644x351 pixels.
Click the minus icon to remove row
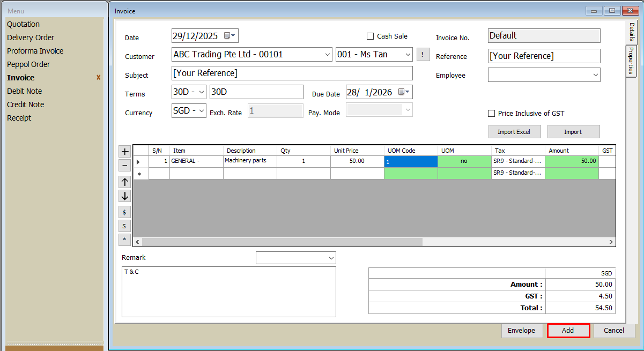[x=125, y=166]
